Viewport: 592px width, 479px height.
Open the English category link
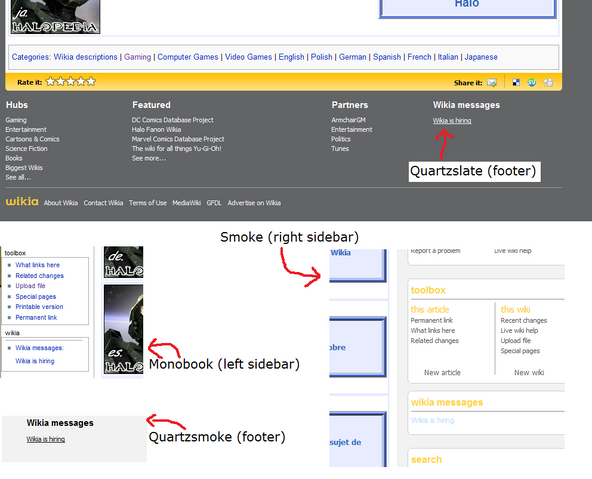click(291, 57)
